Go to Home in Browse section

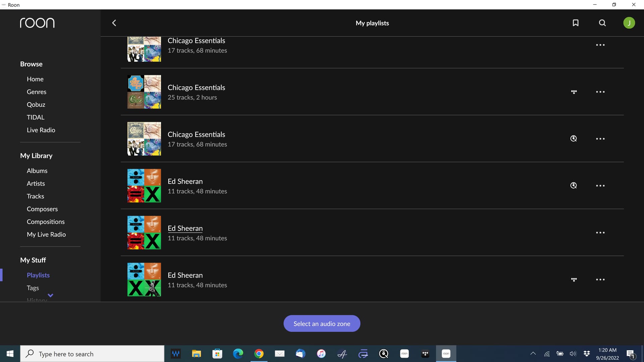[35, 79]
